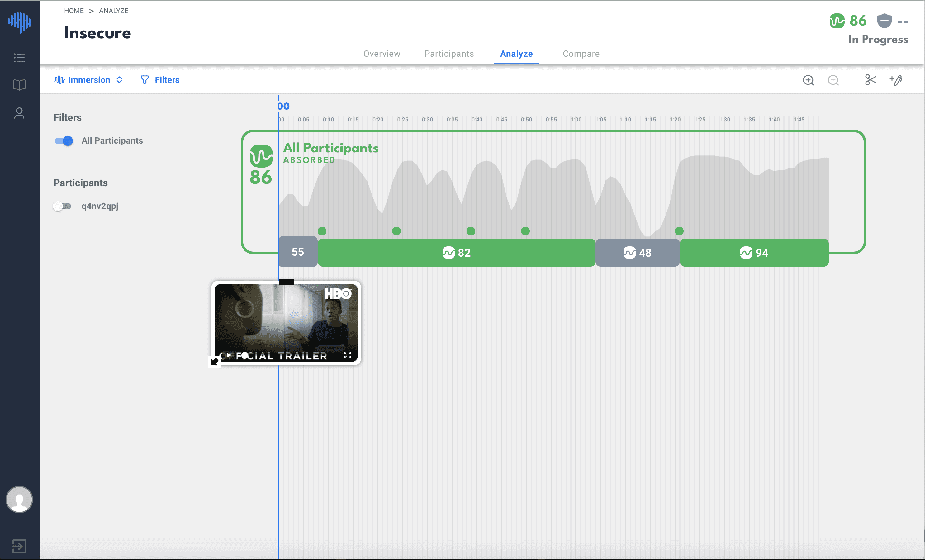925x560 pixels.
Task: Select the green segment scoring 94
Action: pyautogui.click(x=754, y=253)
